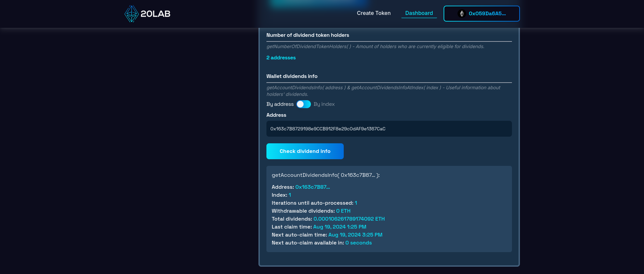Click the Total dividends 0.000106261789174092 ETH value

coord(349,219)
